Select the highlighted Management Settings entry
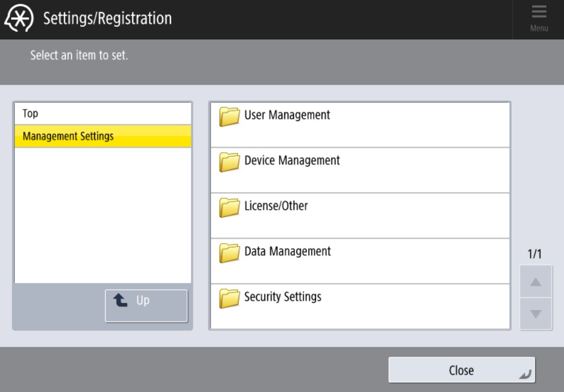This screenshot has width=564, height=392. [x=68, y=136]
